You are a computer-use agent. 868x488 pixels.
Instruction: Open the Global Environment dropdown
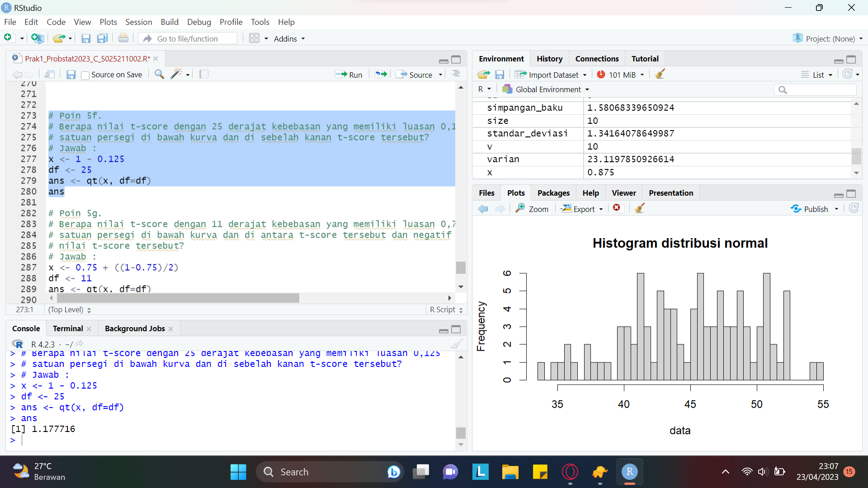click(x=545, y=89)
